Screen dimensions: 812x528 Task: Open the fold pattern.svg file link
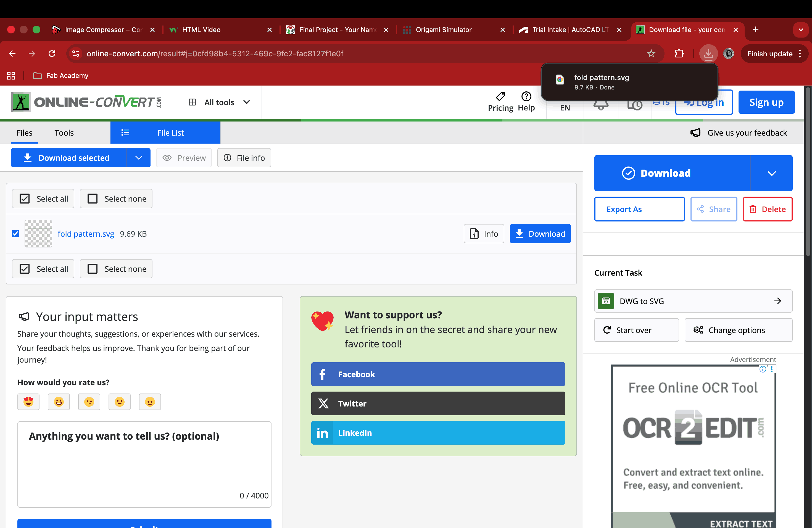pos(86,234)
